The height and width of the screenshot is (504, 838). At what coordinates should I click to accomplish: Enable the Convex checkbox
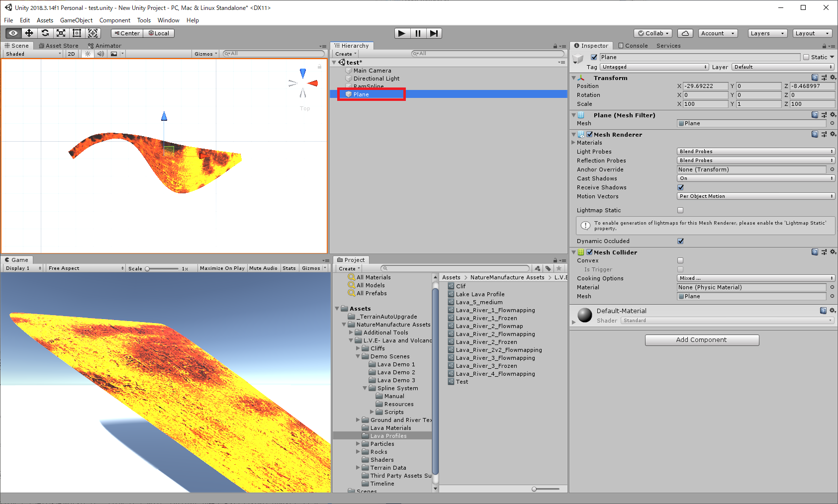click(680, 260)
